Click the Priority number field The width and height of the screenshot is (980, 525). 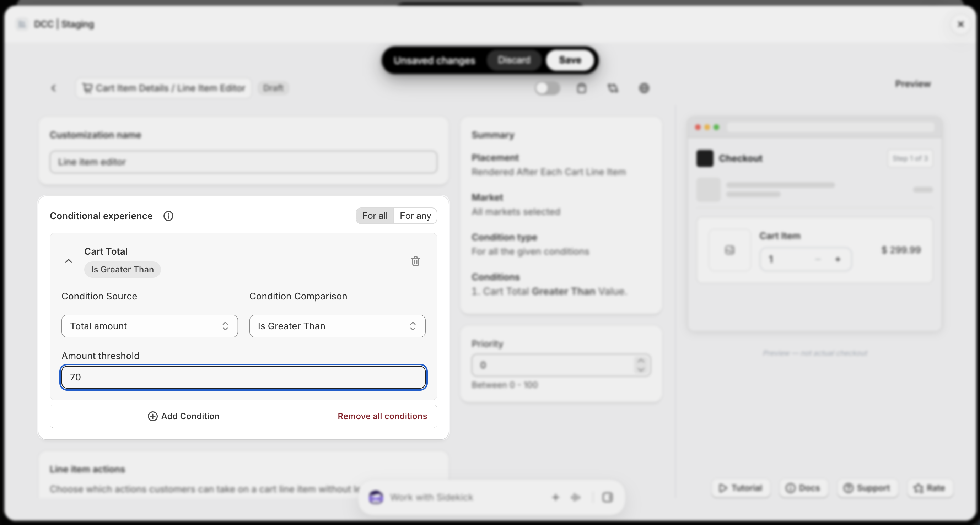(561, 365)
